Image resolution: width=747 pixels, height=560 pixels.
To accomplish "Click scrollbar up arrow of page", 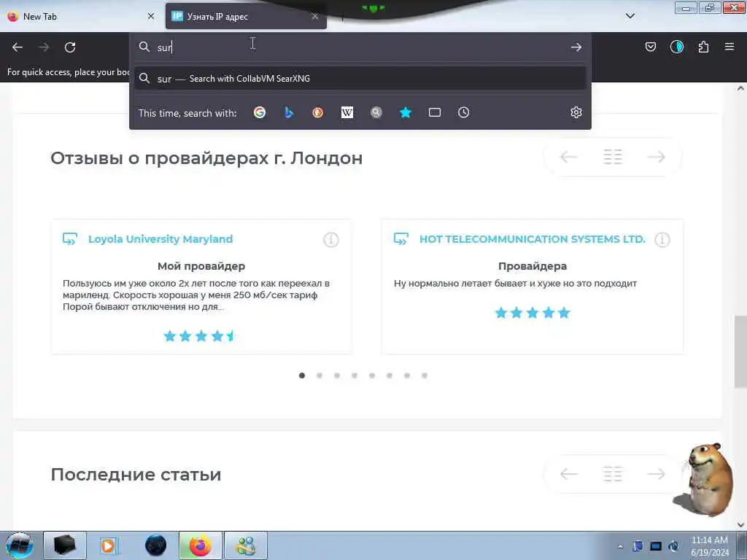I will coord(740,88).
